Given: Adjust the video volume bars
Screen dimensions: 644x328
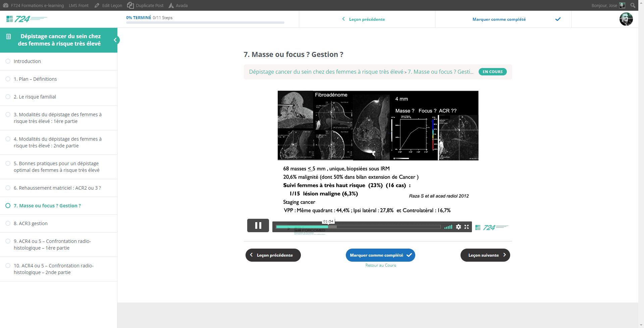Looking at the screenshot, I should 448,227.
